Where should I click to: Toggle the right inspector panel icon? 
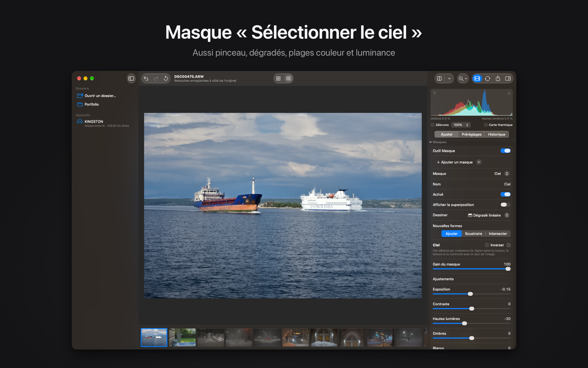(508, 78)
